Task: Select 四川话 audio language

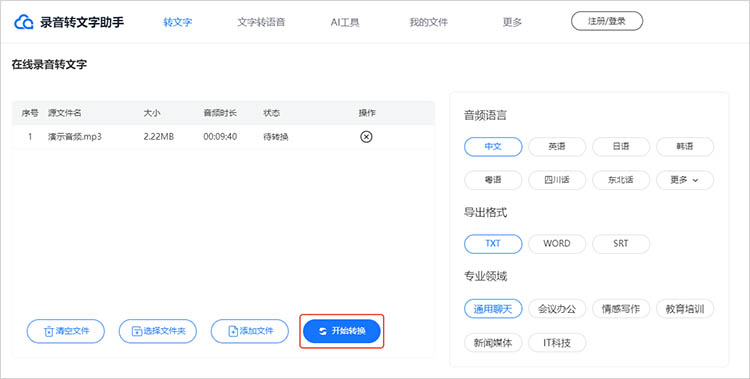Action: [x=557, y=180]
